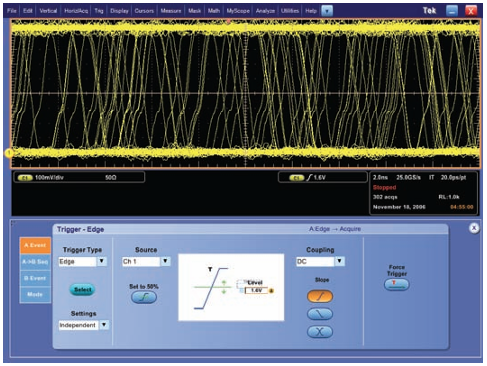This screenshot has height=366, width=487.
Task: Open the Measure menu
Action: click(171, 11)
